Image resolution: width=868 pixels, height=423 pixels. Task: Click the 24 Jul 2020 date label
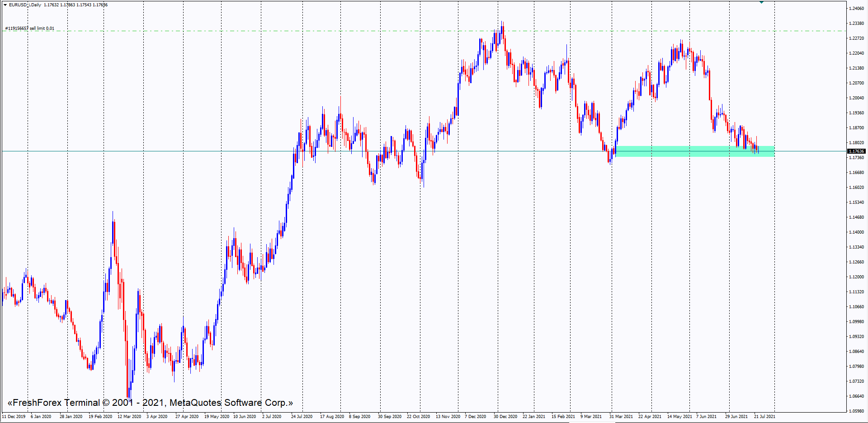click(x=302, y=417)
